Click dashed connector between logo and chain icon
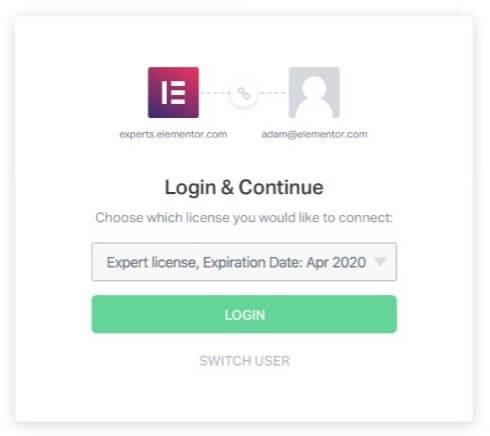The width and height of the screenshot is (490, 436). pos(214,93)
